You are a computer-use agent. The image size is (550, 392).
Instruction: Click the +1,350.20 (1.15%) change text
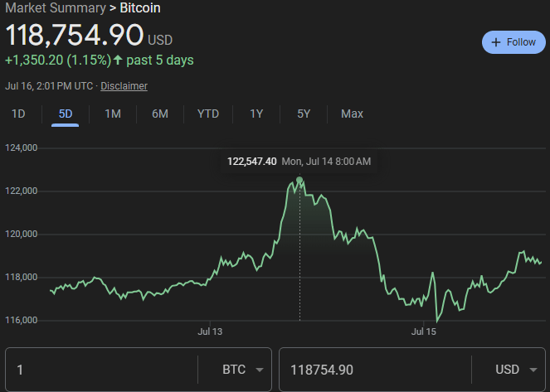tap(58, 60)
